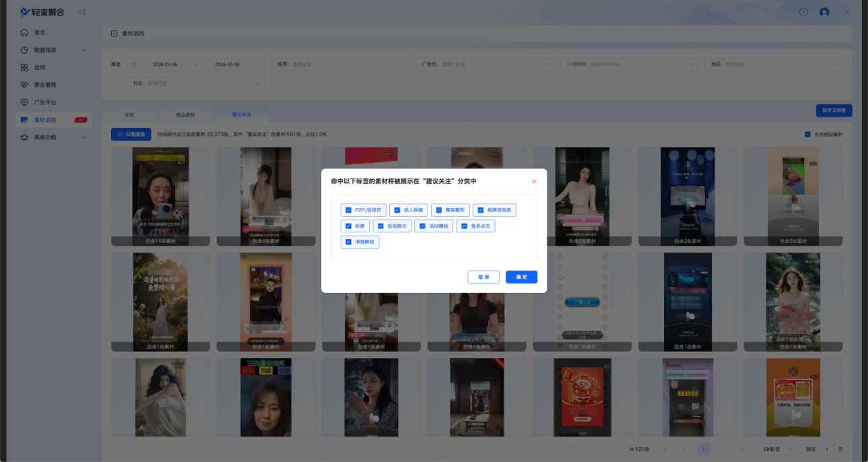Click the 聚合管理 sidebar icon

click(x=24, y=85)
